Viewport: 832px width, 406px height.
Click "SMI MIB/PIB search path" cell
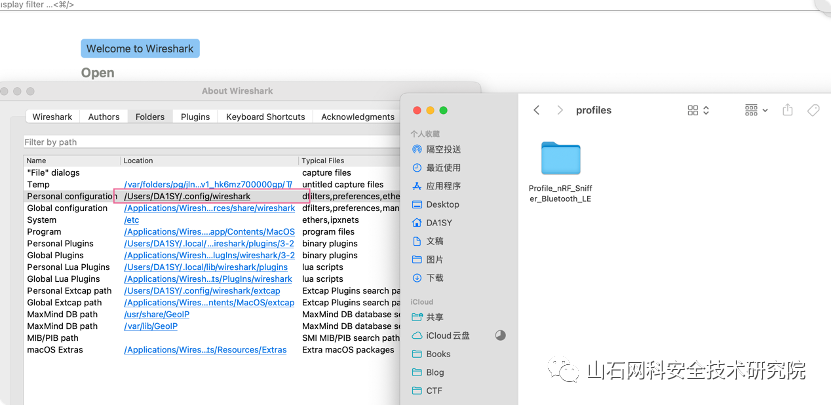tap(351, 338)
